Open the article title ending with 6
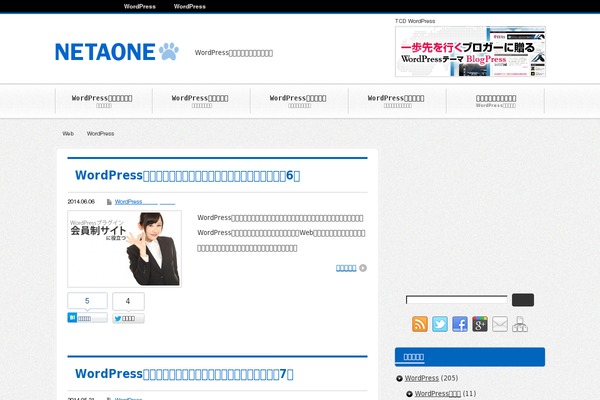 [188, 175]
